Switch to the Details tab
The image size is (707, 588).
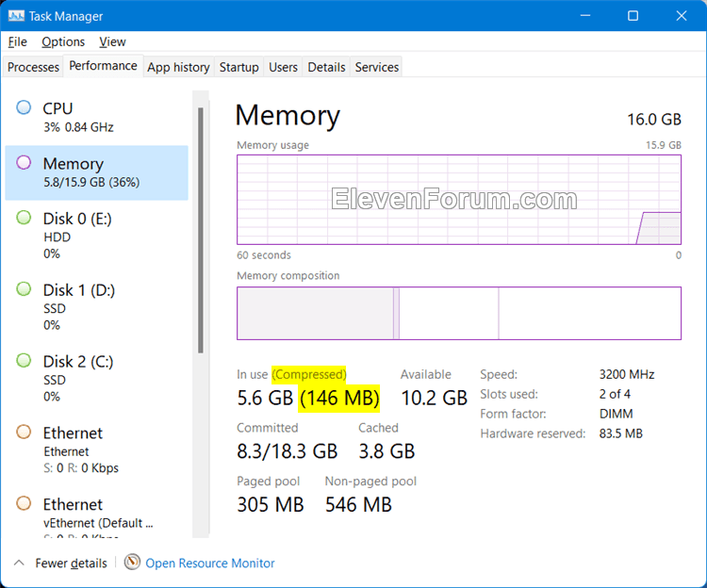[326, 67]
